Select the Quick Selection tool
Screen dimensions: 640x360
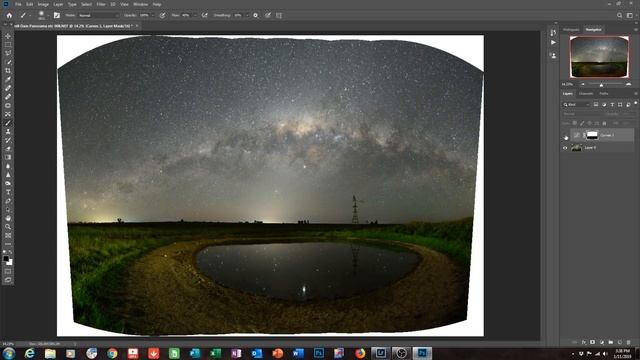[8, 62]
